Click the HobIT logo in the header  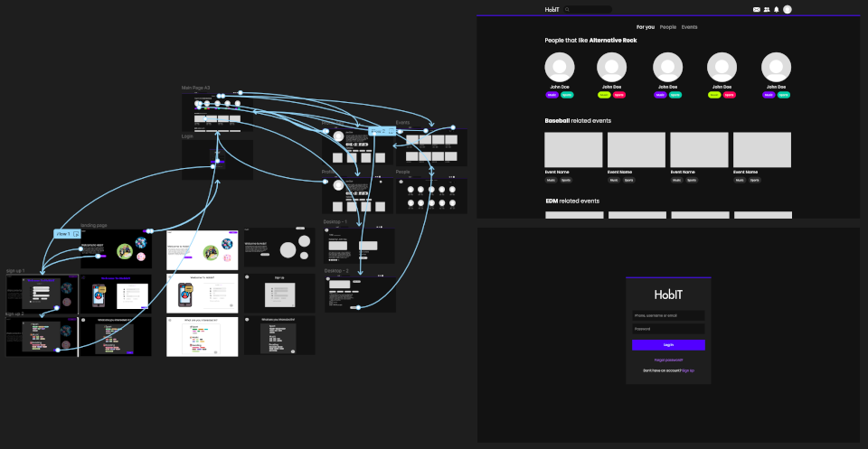552,9
